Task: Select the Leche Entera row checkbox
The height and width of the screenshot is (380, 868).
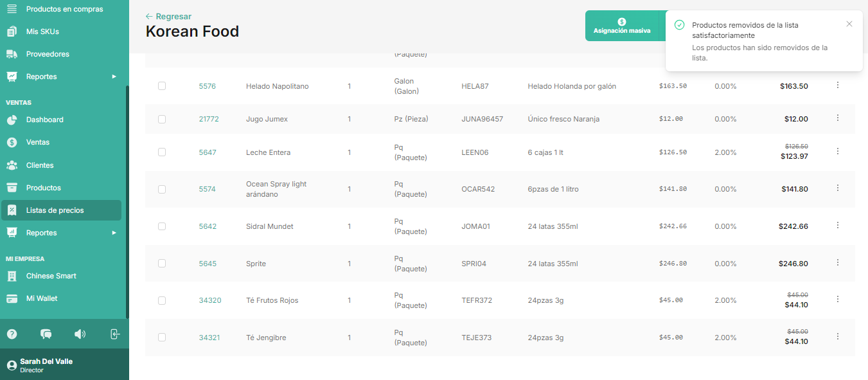Action: pyautogui.click(x=162, y=152)
